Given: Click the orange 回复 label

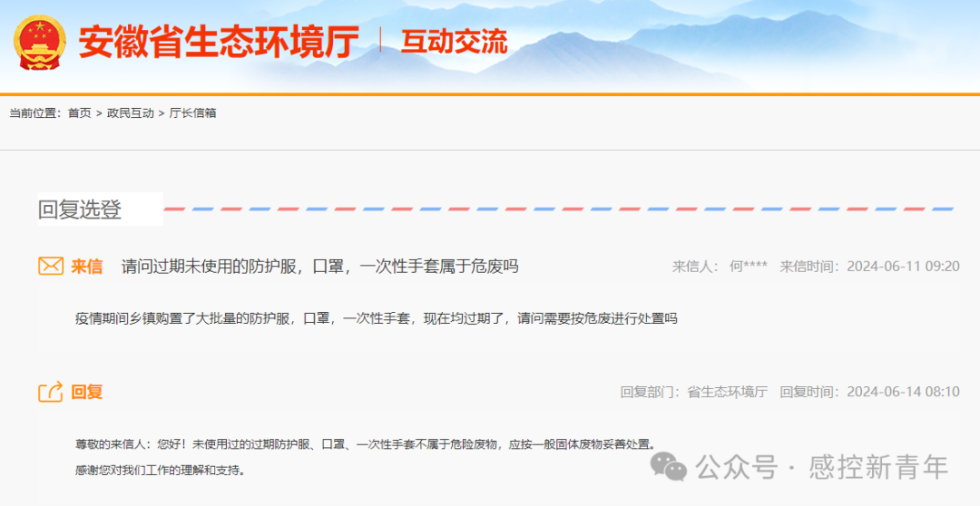Looking at the screenshot, I should [87, 392].
